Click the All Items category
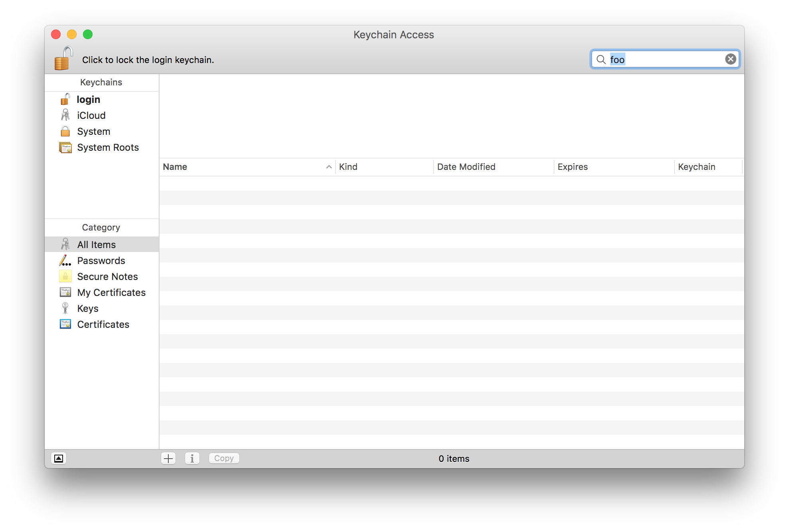789x532 pixels. (96, 244)
